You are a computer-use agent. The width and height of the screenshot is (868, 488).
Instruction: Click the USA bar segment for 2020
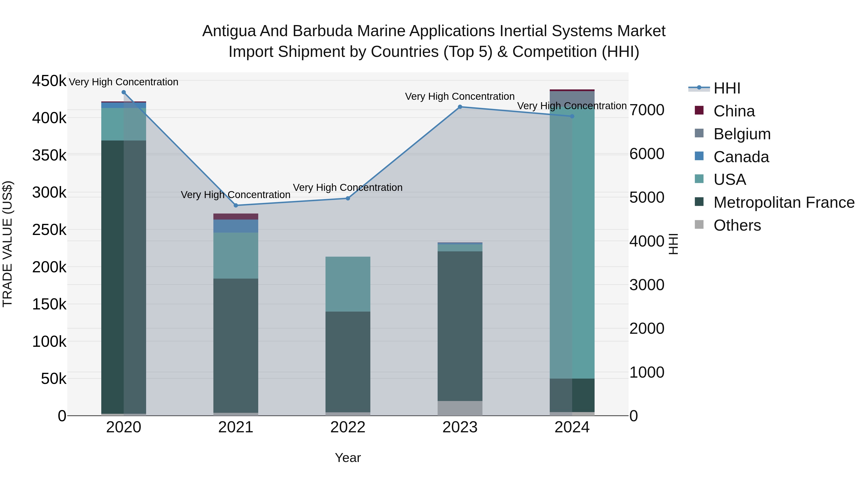[124, 124]
